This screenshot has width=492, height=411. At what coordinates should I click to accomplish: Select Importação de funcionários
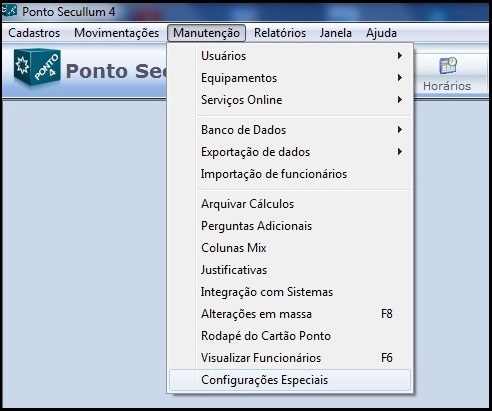point(290,174)
